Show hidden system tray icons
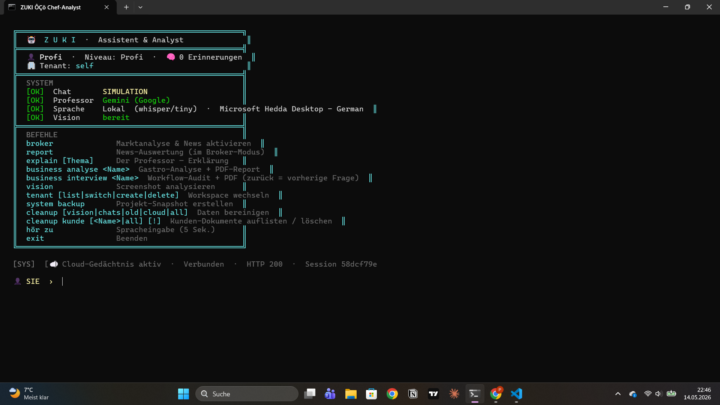720x405 pixels. tap(618, 394)
